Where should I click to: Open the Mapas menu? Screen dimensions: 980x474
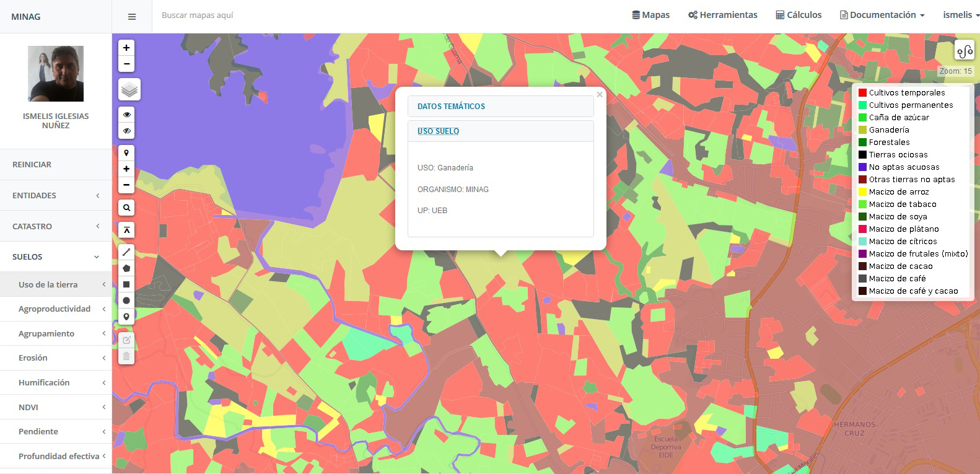[x=650, y=15]
